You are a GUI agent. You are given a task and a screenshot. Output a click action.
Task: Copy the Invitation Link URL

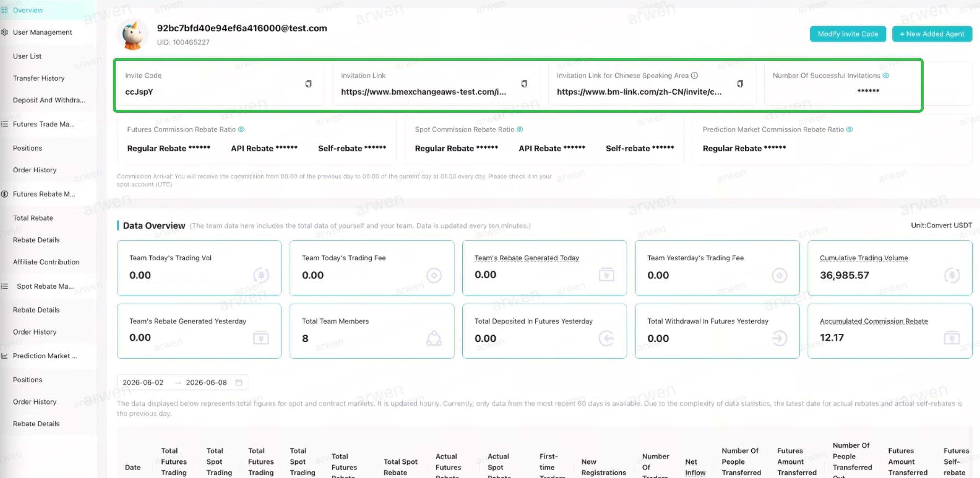point(524,84)
